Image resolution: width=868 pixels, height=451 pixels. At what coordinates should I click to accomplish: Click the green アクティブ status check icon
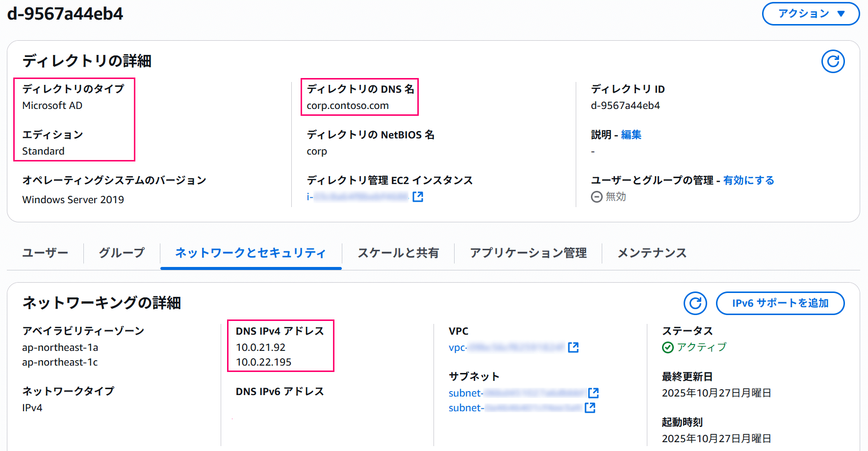pos(668,347)
